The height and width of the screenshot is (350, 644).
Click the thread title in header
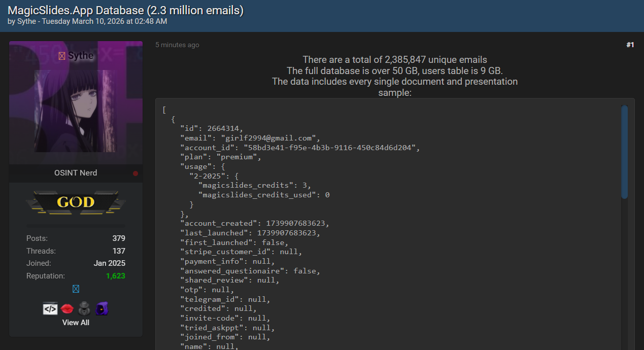pyautogui.click(x=125, y=10)
